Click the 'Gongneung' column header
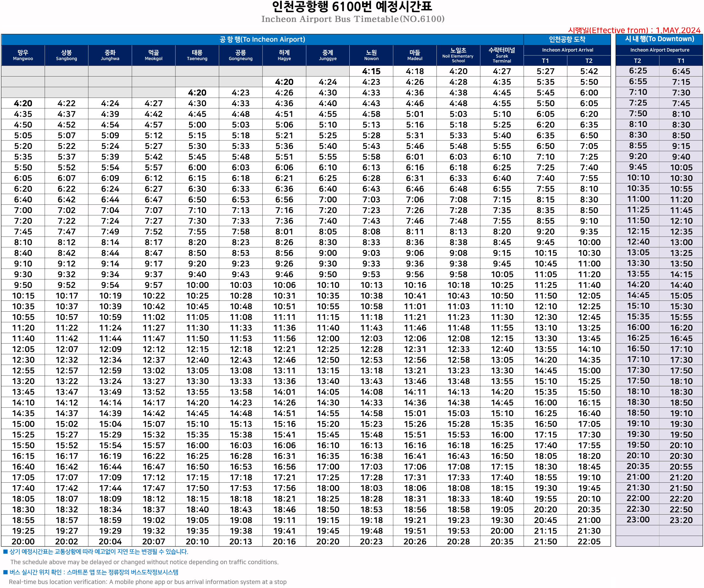 pos(241,55)
